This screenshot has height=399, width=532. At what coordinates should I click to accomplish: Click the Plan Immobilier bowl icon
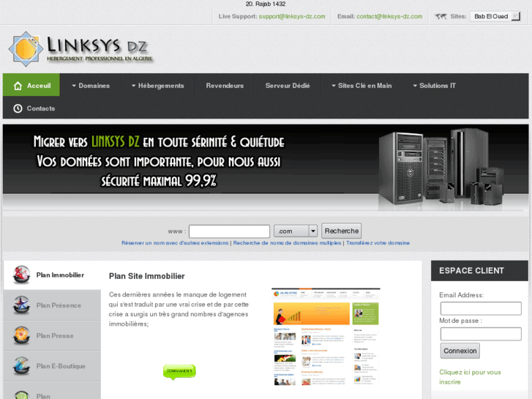pyautogui.click(x=21, y=275)
